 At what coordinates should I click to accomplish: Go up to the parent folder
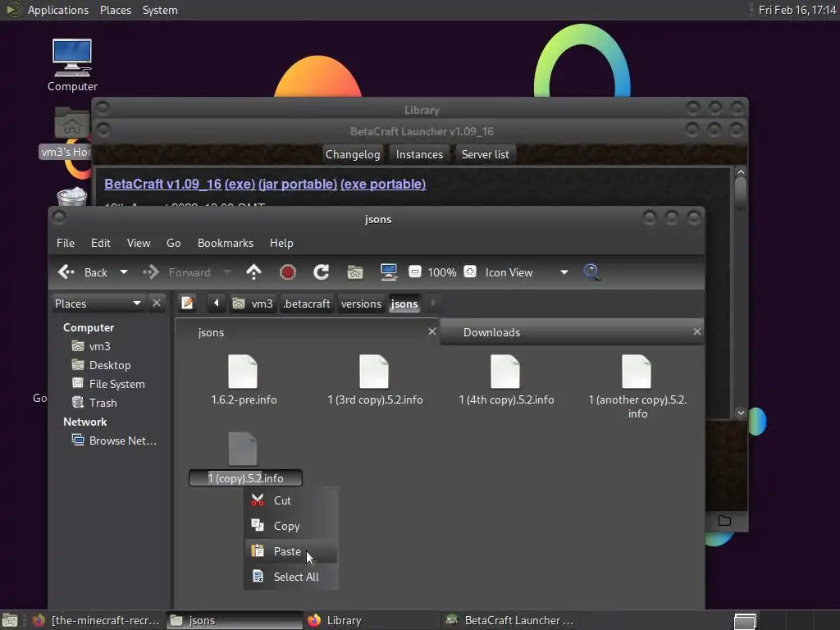[253, 272]
